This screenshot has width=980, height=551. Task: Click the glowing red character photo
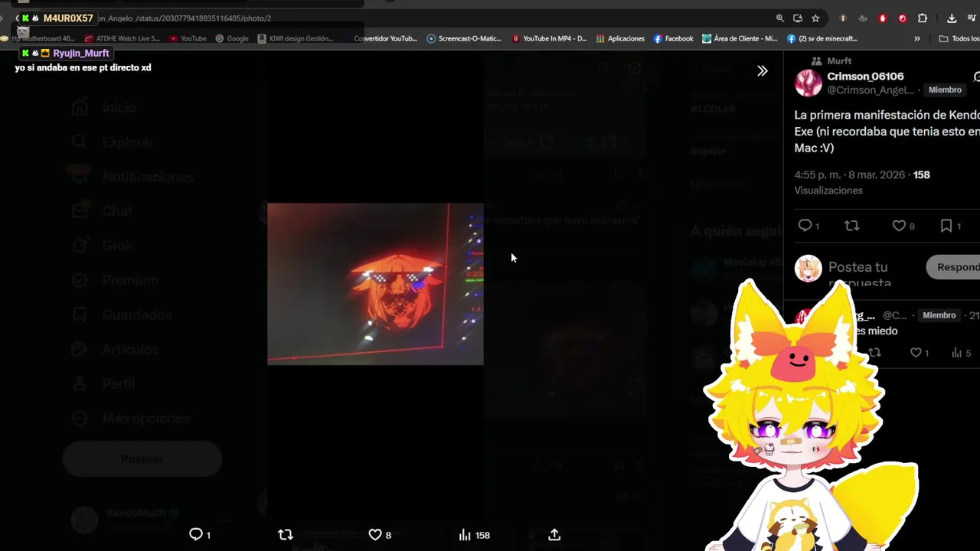pyautogui.click(x=375, y=284)
